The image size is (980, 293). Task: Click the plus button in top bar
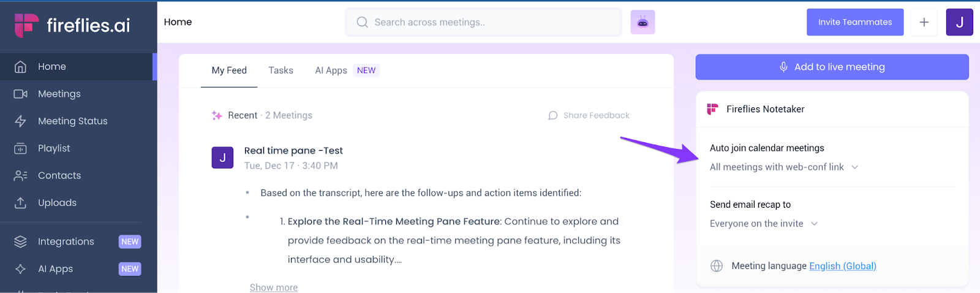[x=924, y=22]
